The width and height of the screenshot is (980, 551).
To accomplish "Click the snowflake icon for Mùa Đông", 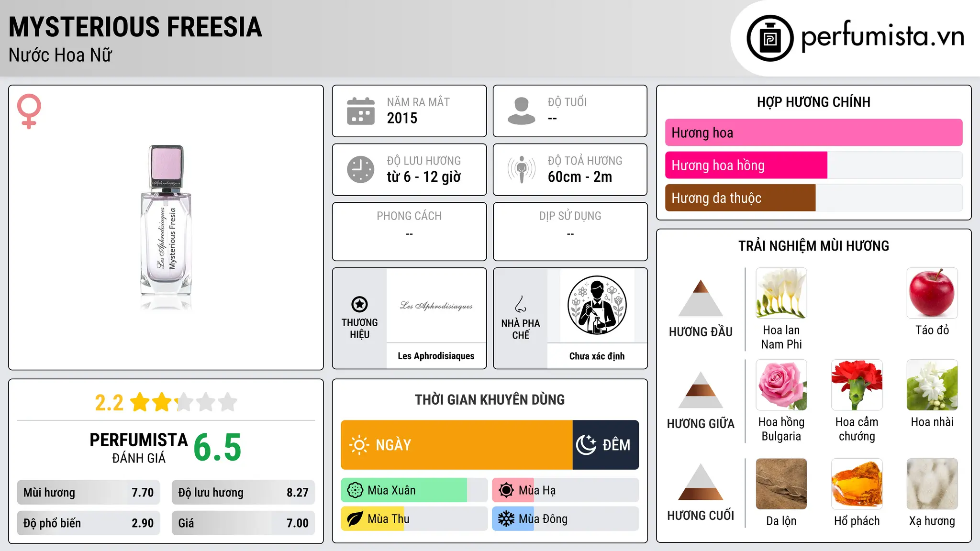I will (x=506, y=519).
